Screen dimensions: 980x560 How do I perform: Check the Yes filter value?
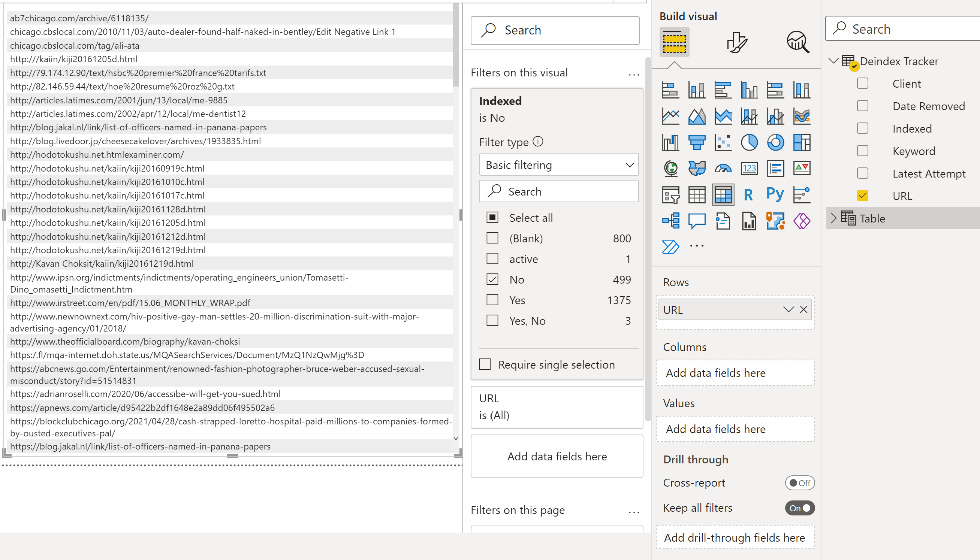pos(492,300)
